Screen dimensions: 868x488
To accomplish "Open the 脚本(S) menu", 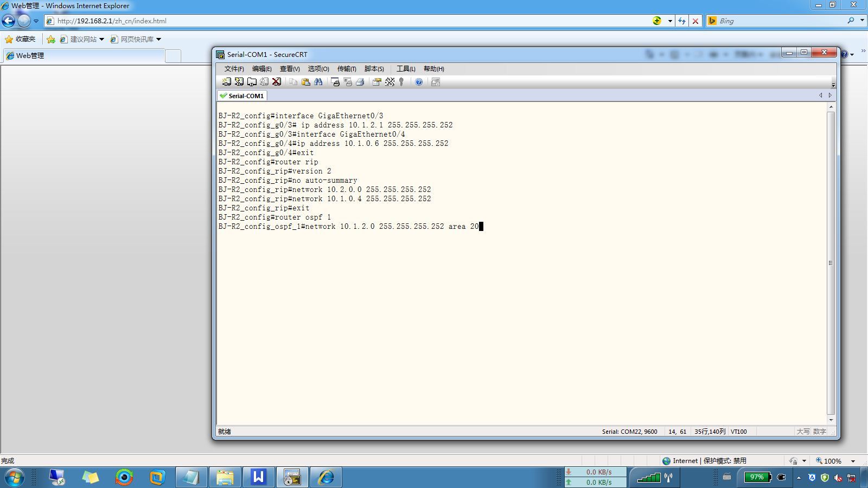I will 374,69.
